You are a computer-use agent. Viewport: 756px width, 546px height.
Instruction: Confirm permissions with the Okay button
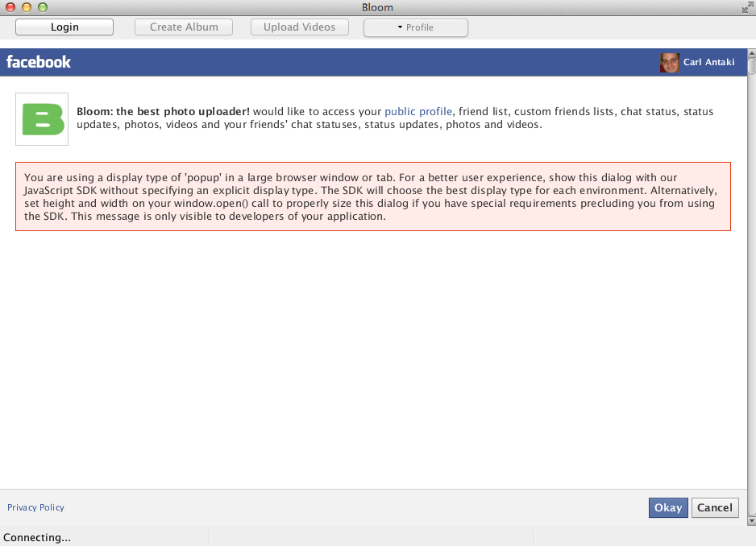click(668, 507)
